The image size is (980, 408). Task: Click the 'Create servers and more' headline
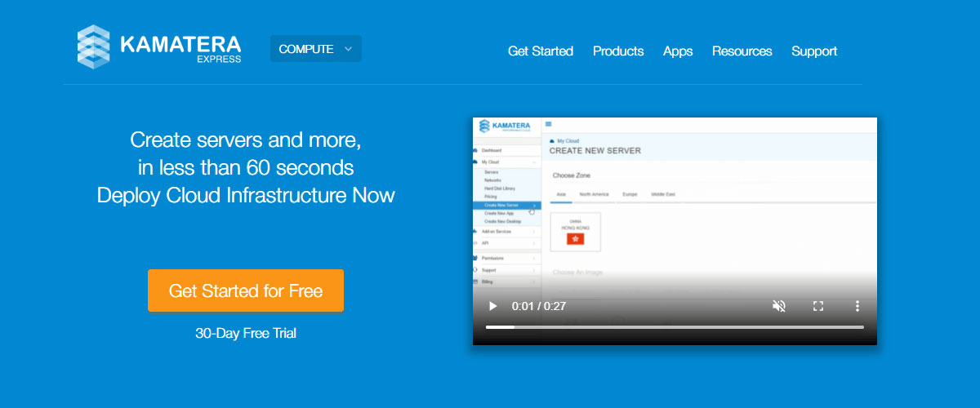coord(246,140)
